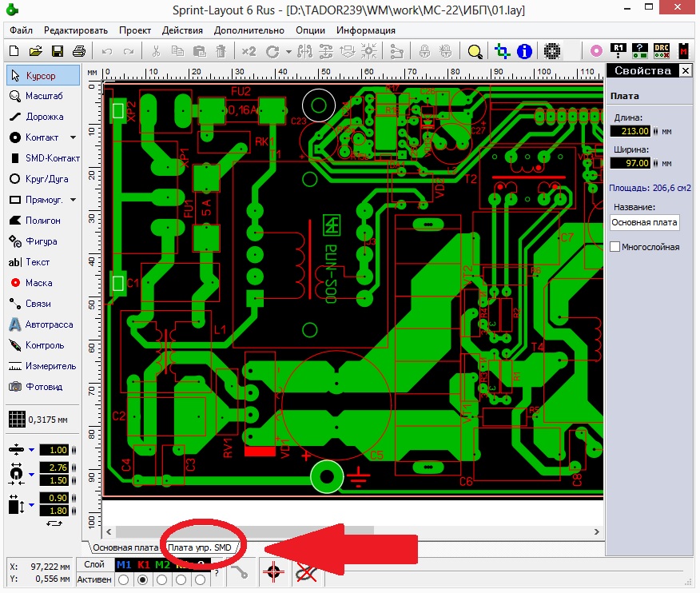Open the Дополнительно menu
The image size is (700, 593).
coord(249,30)
